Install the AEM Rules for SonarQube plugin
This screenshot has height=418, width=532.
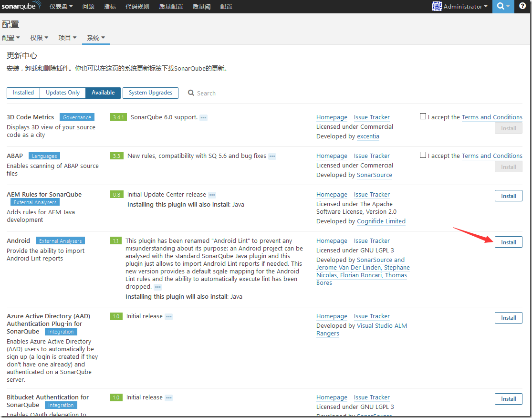click(508, 196)
